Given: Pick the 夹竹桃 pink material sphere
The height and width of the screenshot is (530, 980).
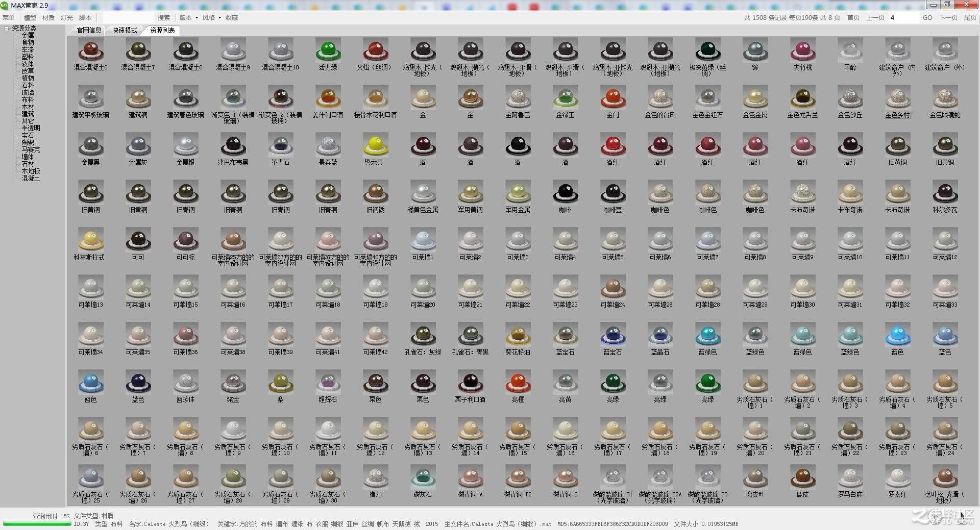Looking at the screenshot, I should 802,51.
